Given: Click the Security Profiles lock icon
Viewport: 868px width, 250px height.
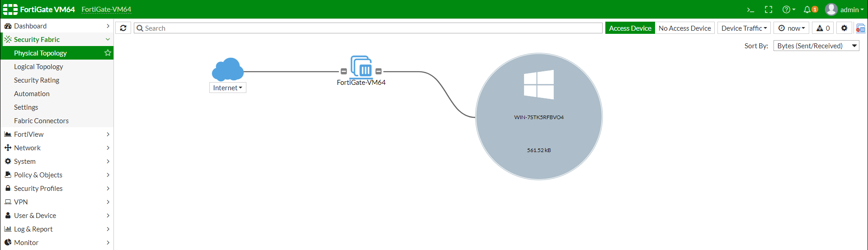Looking at the screenshot, I should pos(8,188).
